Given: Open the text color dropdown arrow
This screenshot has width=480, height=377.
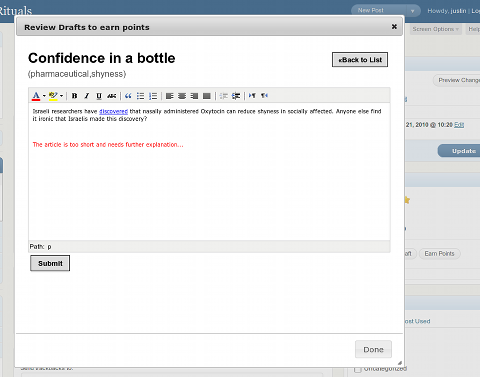Looking at the screenshot, I should click(44, 96).
